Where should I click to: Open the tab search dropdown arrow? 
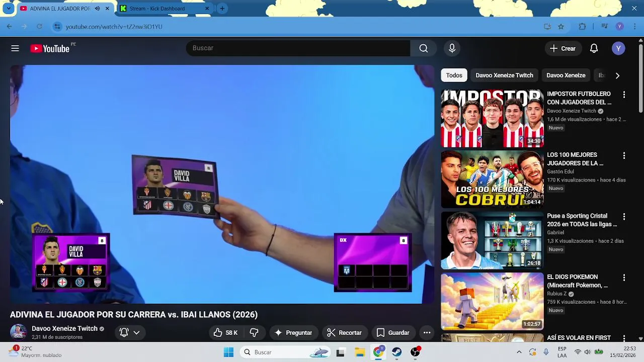[x=8, y=9]
